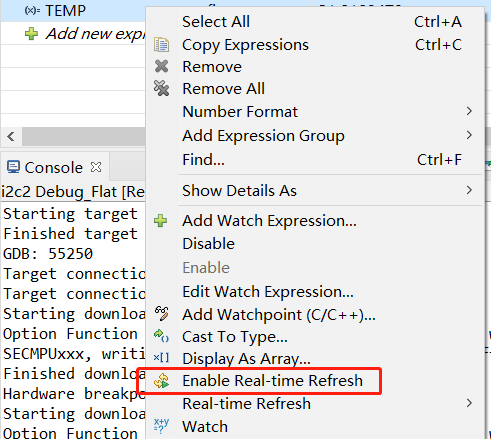The width and height of the screenshot is (491, 439).
Task: Click the Watch x+y icon
Action: [161, 426]
